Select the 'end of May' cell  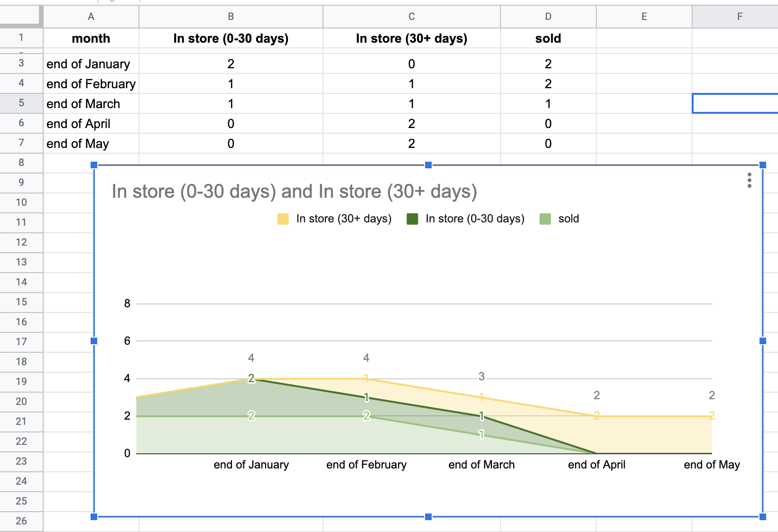click(91, 144)
